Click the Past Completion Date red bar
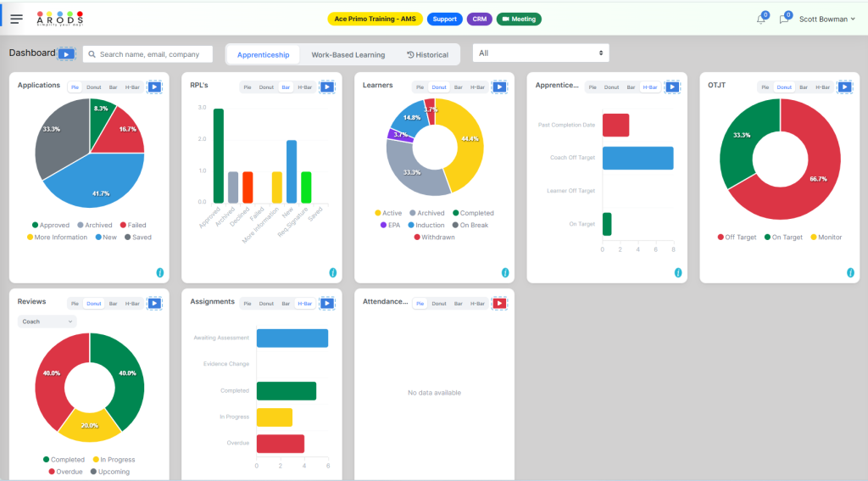Screen dimensions: 868x481 tap(615, 126)
